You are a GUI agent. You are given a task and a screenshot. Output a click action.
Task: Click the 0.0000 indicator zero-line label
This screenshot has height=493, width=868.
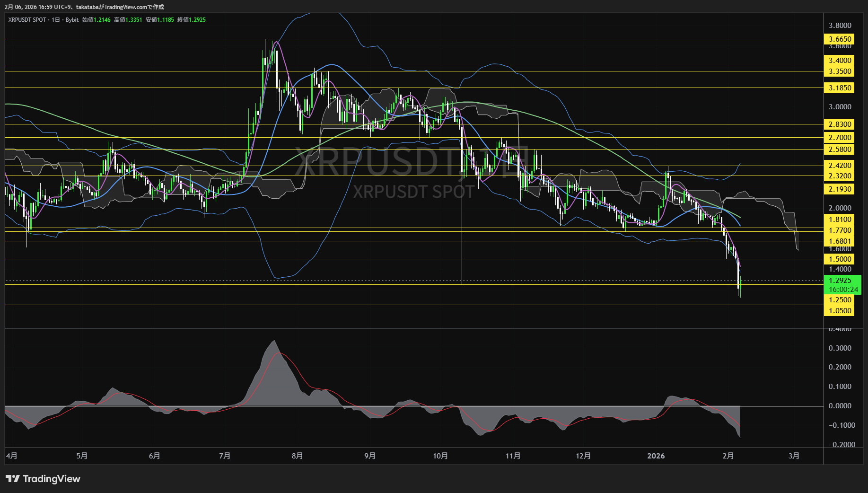(x=840, y=406)
